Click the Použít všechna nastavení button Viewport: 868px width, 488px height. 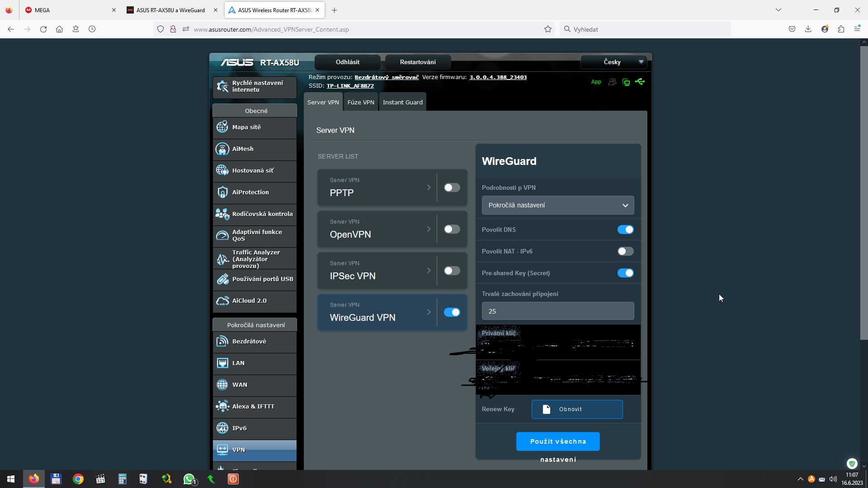pyautogui.click(x=558, y=441)
